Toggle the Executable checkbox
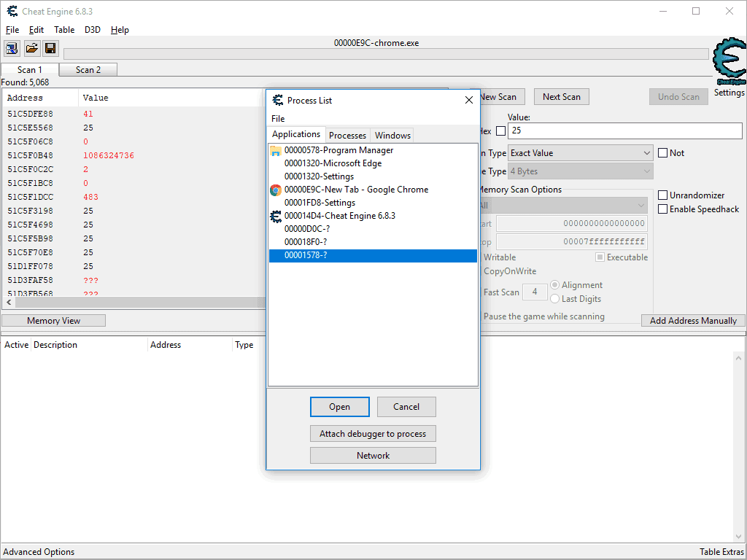The height and width of the screenshot is (560, 747). tap(600, 257)
